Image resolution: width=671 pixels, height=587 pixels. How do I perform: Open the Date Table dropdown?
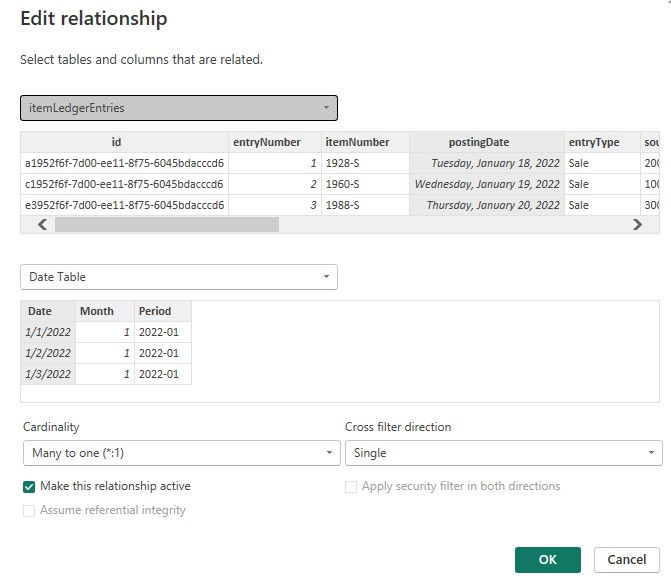[x=179, y=277]
